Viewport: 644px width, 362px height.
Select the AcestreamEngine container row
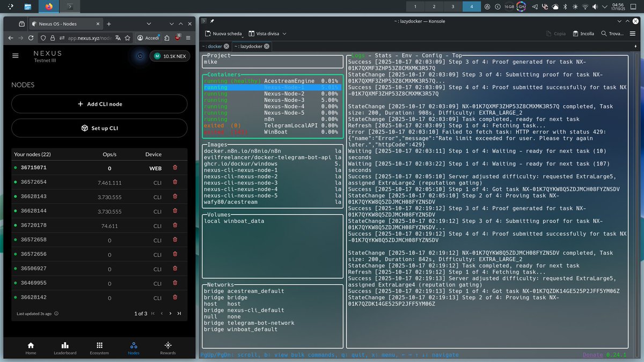271,80
